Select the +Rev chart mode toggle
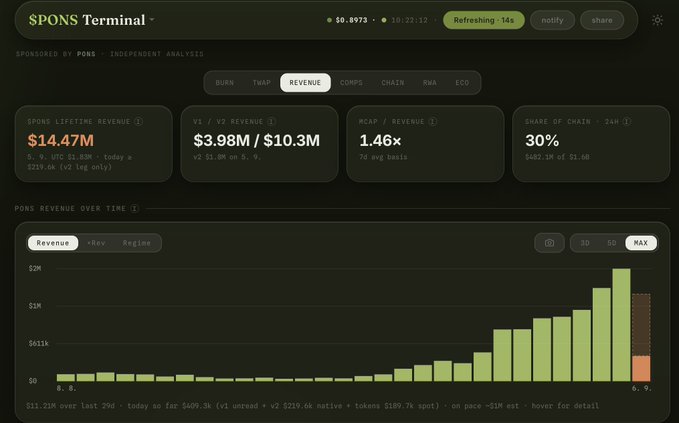Viewport: 679px width, 423px height. (96, 243)
